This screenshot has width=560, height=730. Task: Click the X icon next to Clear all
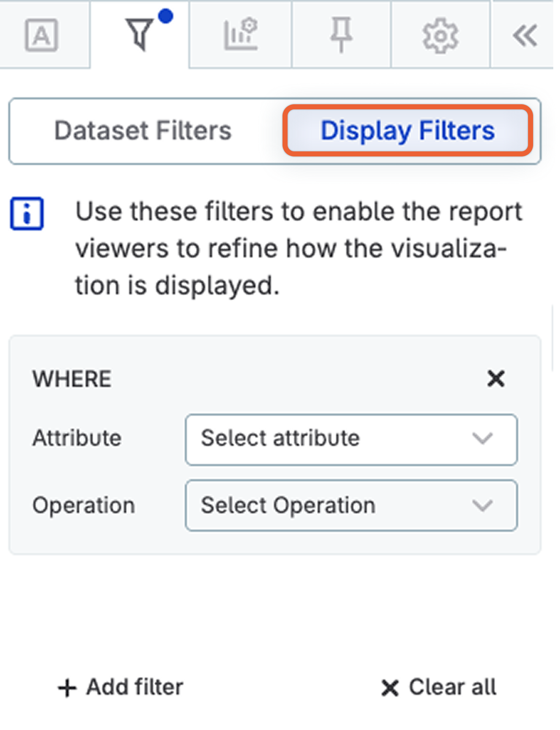(389, 686)
